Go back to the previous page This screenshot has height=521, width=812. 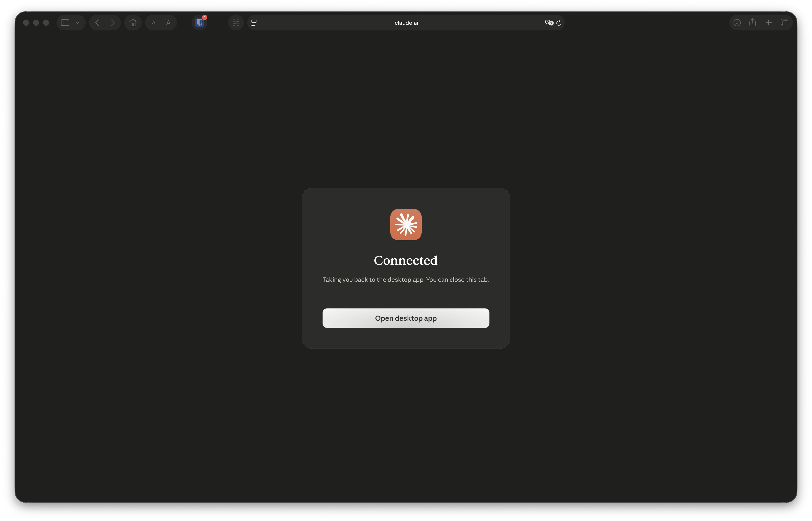coord(97,23)
